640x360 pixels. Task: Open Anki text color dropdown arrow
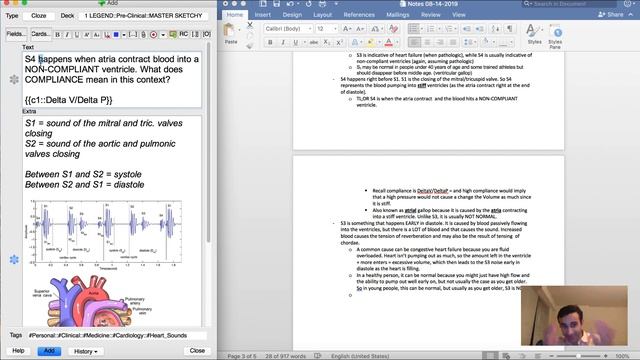coord(124,35)
